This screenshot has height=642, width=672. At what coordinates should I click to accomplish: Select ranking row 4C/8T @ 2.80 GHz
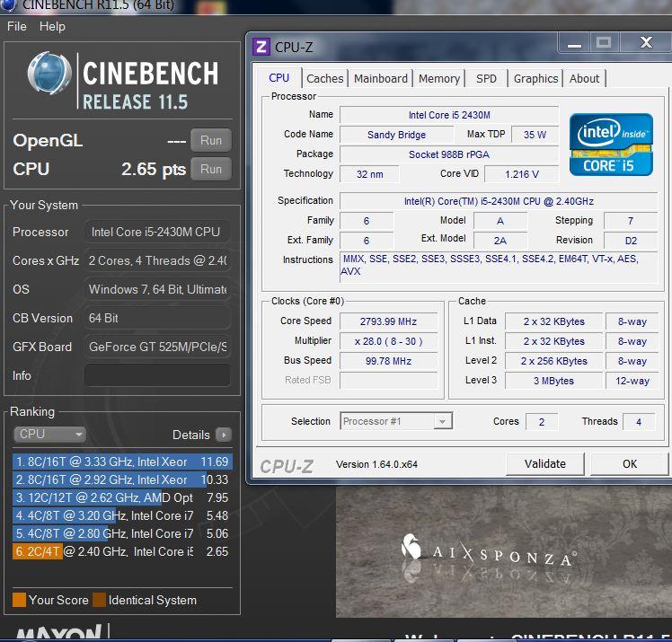coord(122,533)
